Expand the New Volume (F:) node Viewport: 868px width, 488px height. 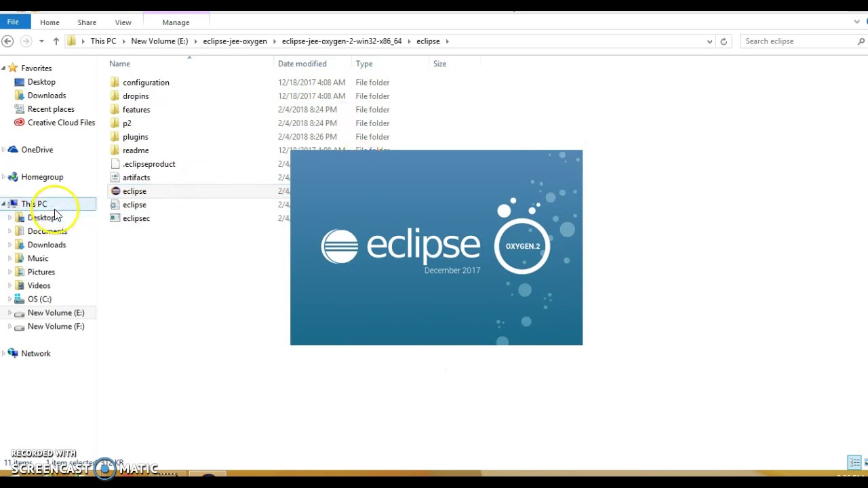coord(9,326)
